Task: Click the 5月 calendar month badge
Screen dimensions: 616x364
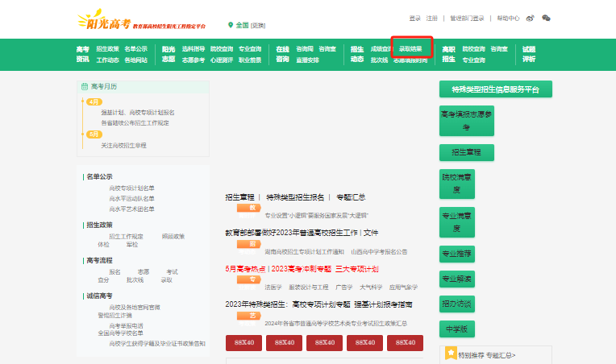Action: click(94, 134)
